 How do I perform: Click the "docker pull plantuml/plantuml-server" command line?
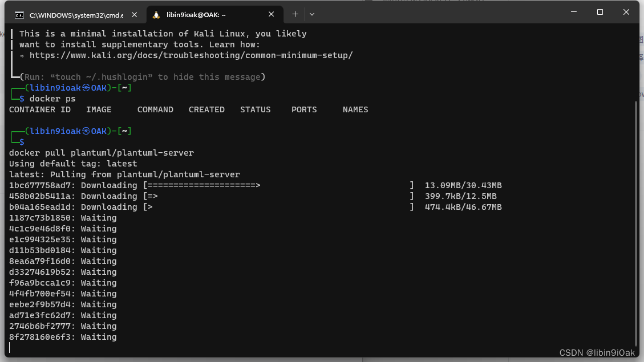(x=102, y=153)
